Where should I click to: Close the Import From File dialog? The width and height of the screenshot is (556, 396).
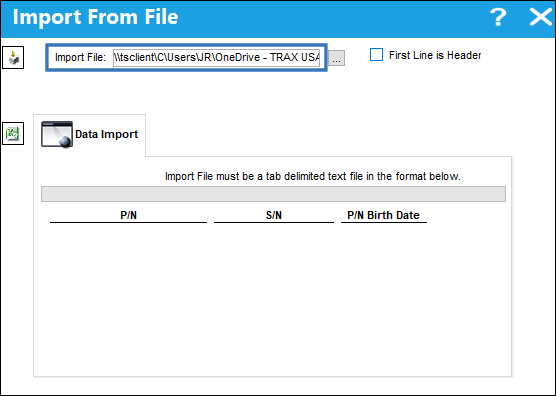tap(541, 17)
